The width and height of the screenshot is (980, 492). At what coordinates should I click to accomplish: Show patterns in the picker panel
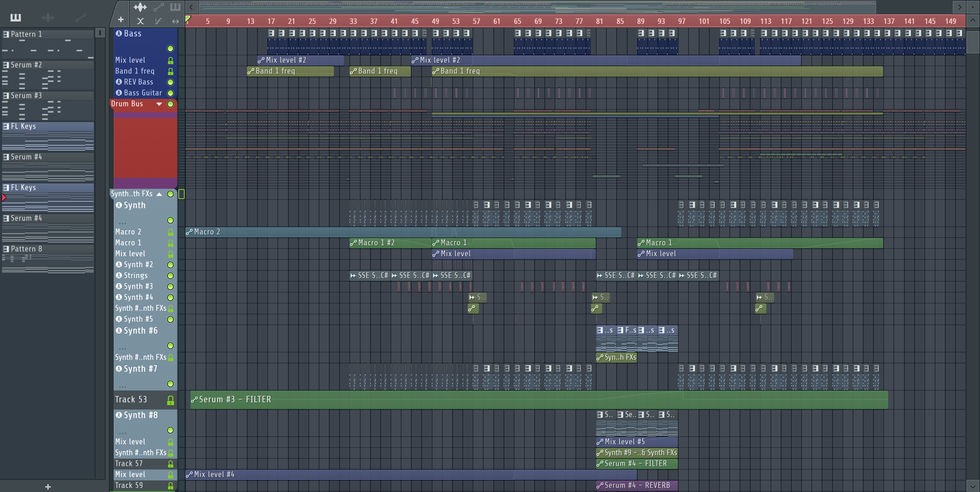(16, 17)
